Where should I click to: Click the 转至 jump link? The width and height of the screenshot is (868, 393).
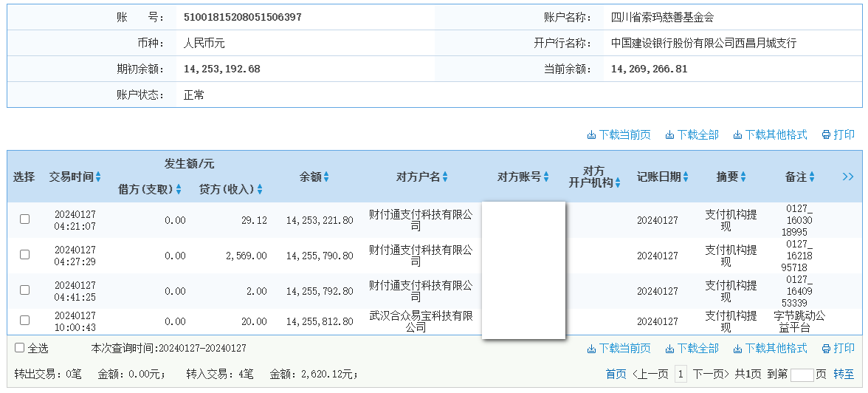point(844,374)
